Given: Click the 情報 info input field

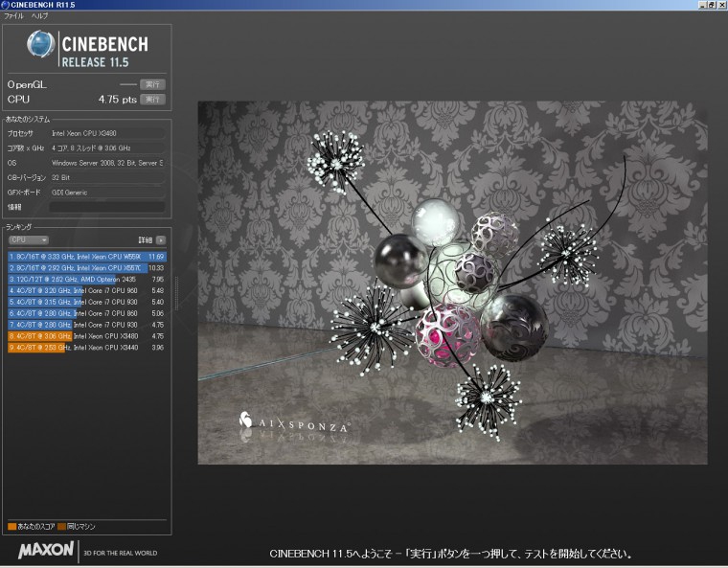Looking at the screenshot, I should (x=107, y=207).
